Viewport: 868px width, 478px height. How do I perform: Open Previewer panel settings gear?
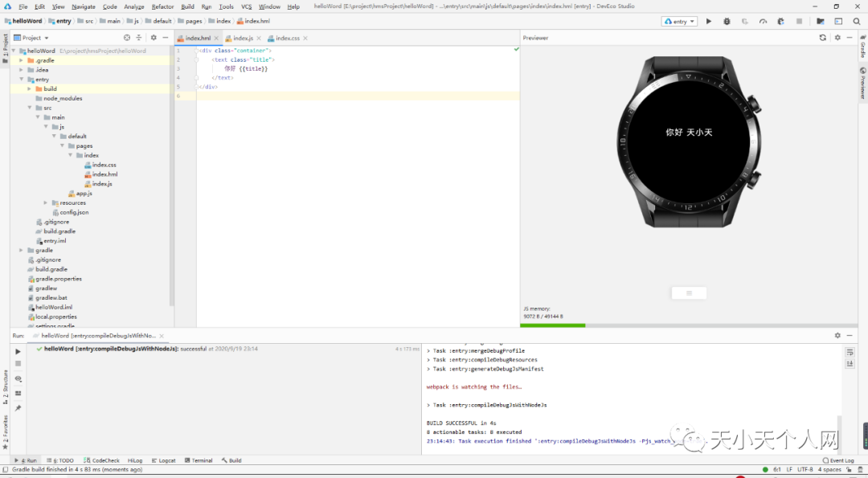[x=837, y=38]
